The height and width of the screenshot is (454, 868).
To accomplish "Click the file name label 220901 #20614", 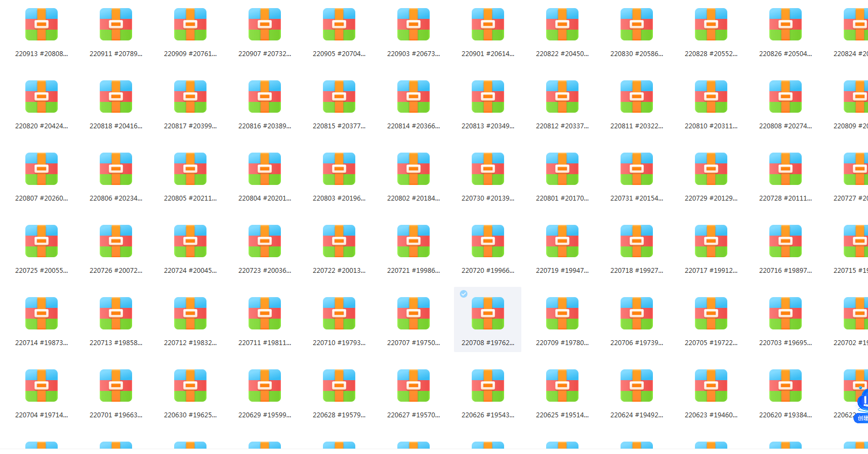I will point(488,54).
